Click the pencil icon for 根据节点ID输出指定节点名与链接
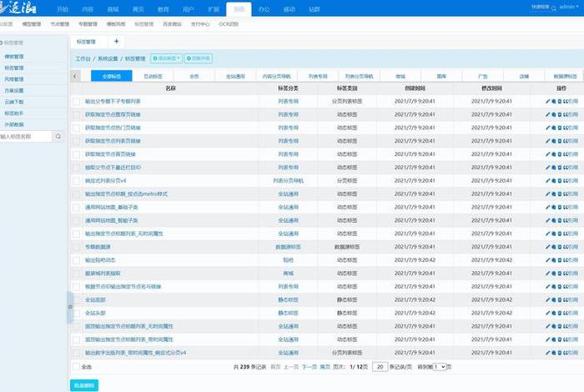The image size is (584, 392). point(547,287)
